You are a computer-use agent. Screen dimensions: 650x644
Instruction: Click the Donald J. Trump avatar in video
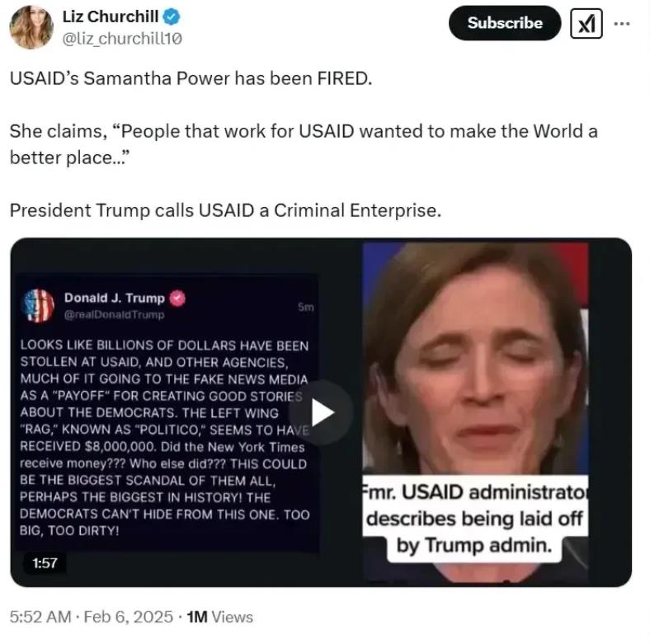click(38, 306)
